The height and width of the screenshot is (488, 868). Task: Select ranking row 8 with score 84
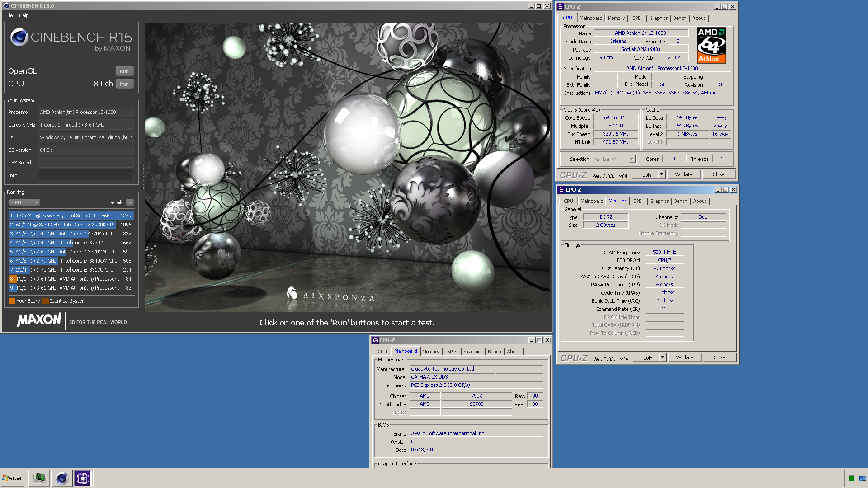click(71, 279)
